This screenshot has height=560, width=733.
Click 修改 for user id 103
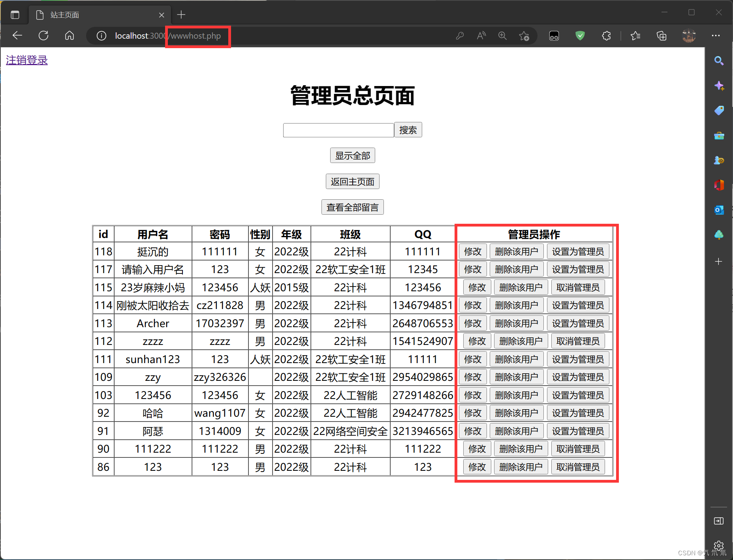(473, 395)
